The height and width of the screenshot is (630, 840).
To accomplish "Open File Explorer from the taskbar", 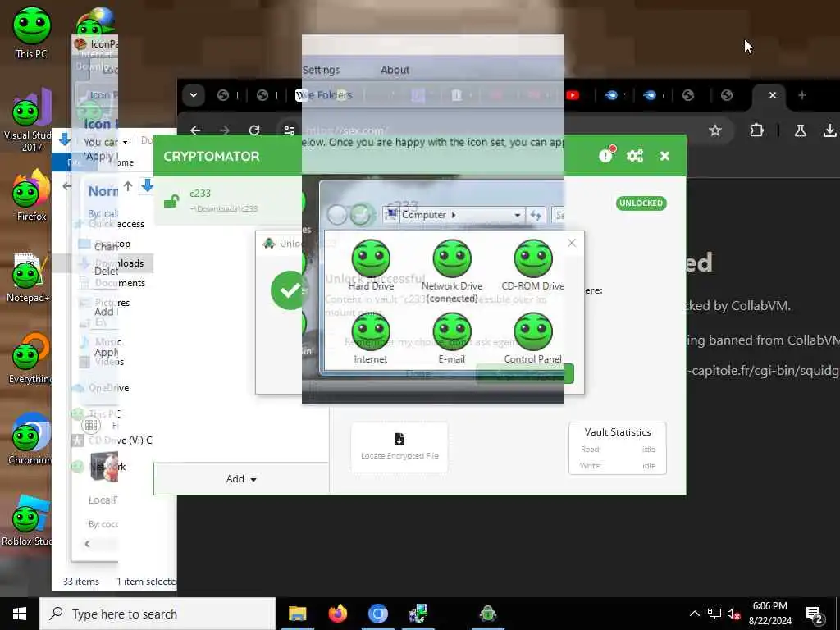I will tap(297, 614).
